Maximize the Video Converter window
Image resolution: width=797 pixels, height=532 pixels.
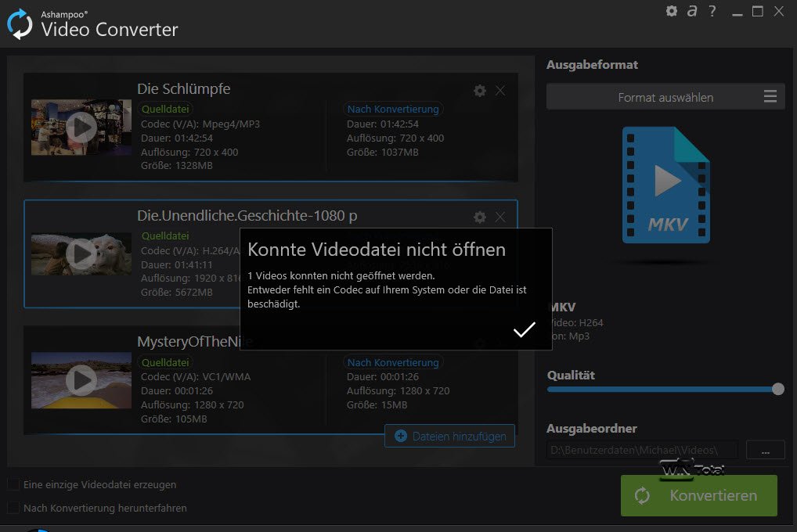point(757,11)
